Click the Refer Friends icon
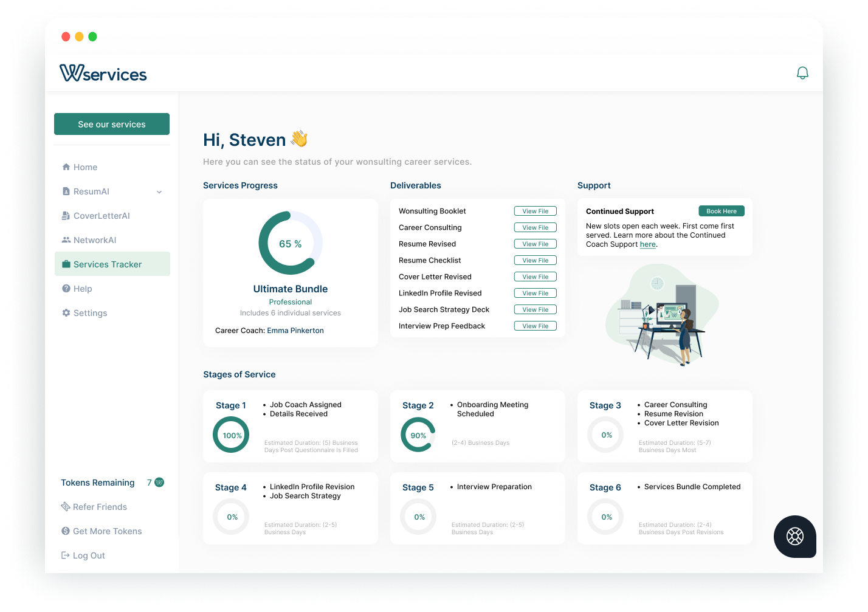Image resolution: width=868 pixels, height=612 pixels. 65,506
